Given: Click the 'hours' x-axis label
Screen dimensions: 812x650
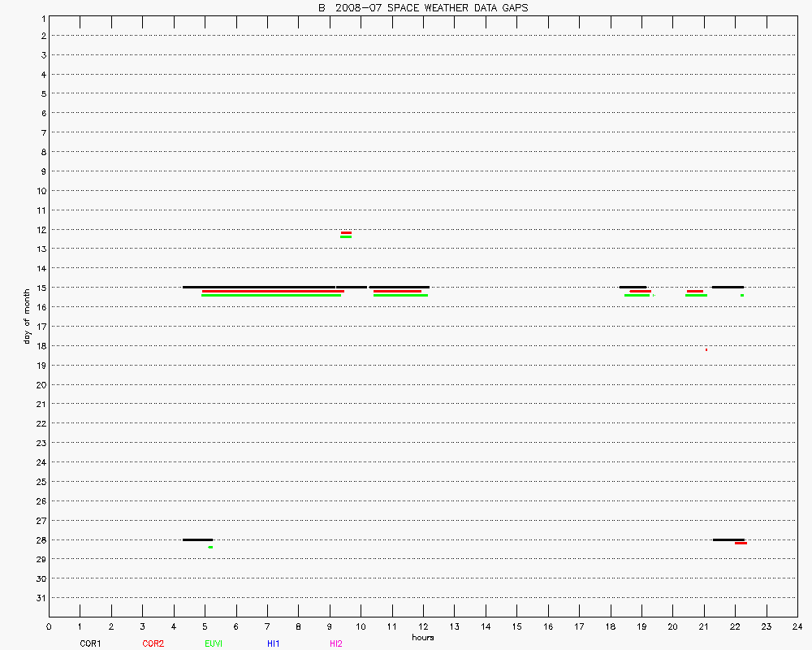Looking at the screenshot, I should [x=422, y=638].
